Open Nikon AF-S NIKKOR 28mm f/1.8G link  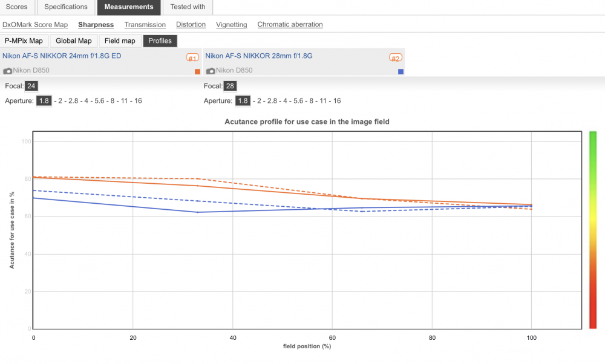[259, 56]
